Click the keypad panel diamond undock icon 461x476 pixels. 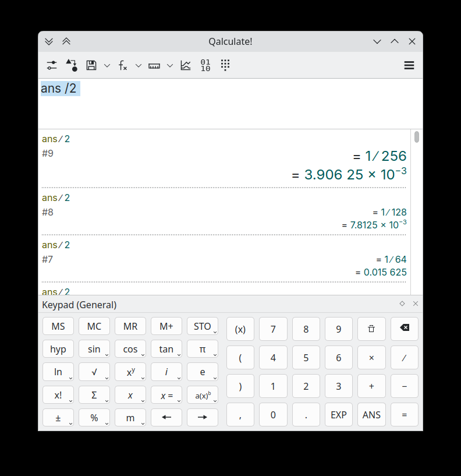tap(402, 304)
